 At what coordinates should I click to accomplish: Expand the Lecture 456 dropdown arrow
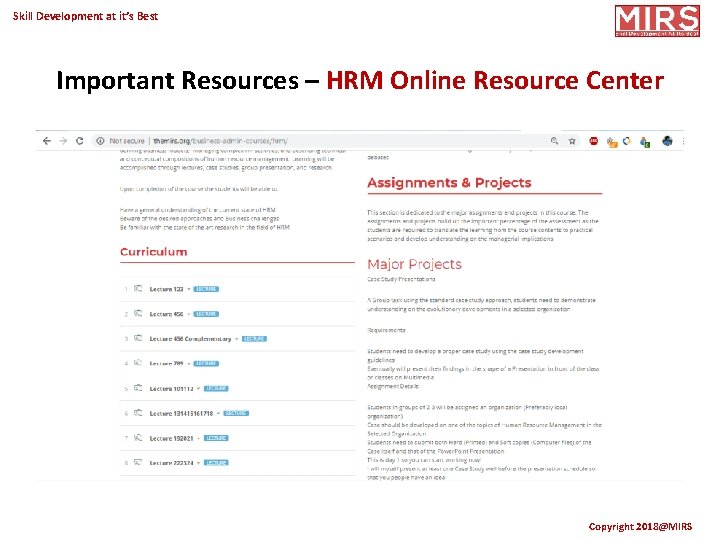click(189, 314)
